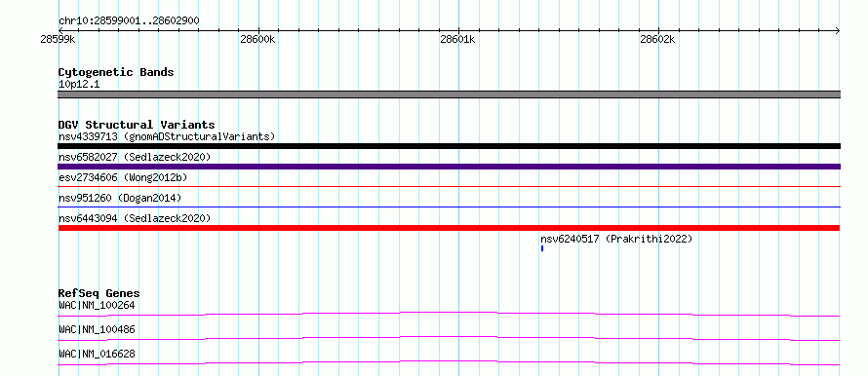Click the 28600k ruler label
Viewport: 868px width, 376px height.
(x=258, y=39)
